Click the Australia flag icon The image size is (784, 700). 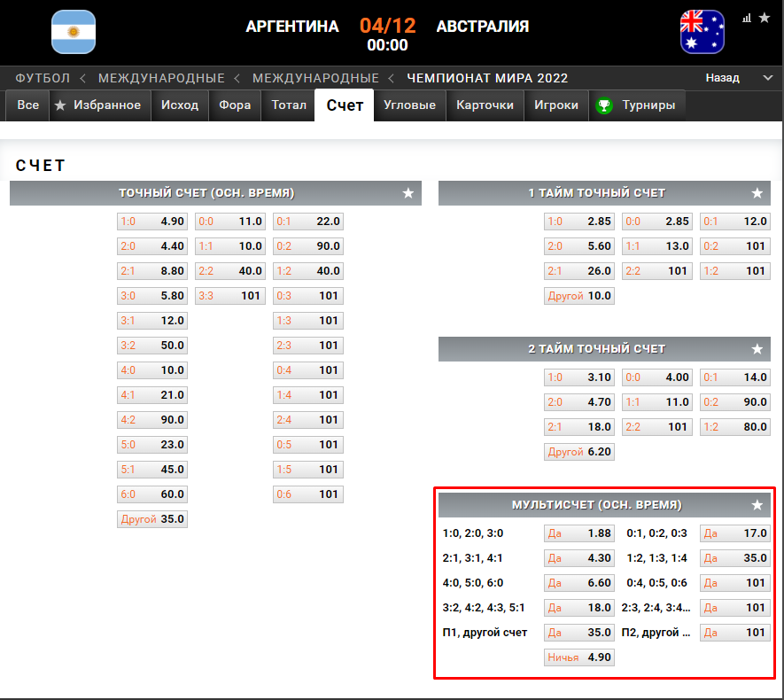(x=702, y=32)
